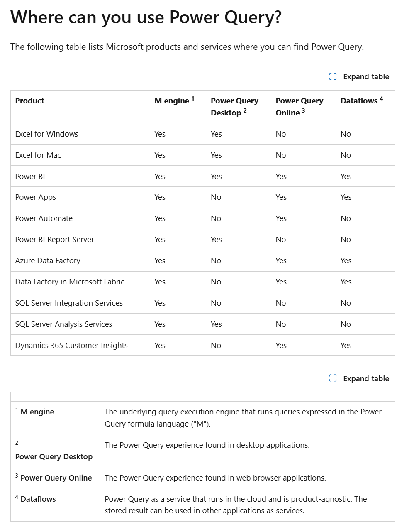Image resolution: width=414 pixels, height=532 pixels.
Task: Select the 'Product' column header
Action: pyautogui.click(x=30, y=101)
